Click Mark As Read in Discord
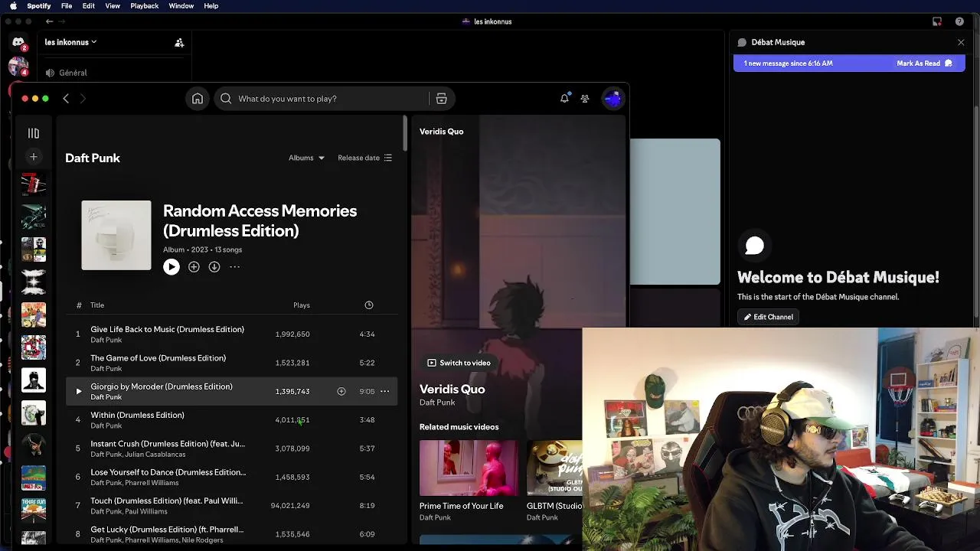This screenshot has height=551, width=980. coord(925,64)
